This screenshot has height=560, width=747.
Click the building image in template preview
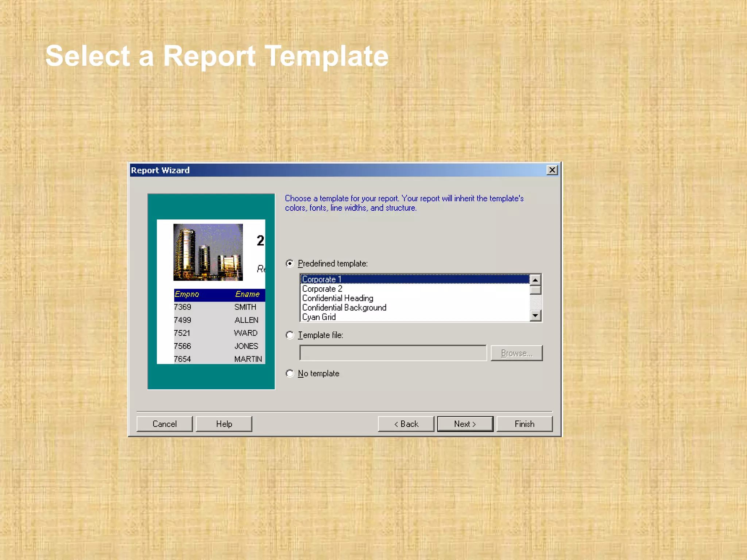point(208,252)
